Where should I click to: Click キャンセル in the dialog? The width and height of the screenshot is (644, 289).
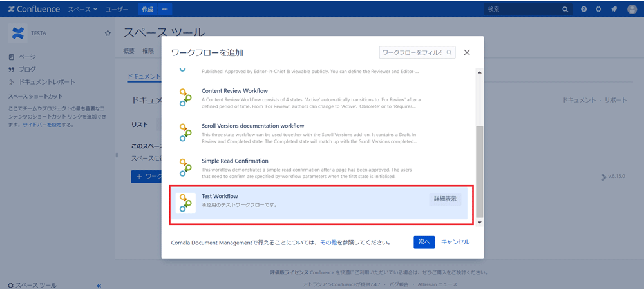(455, 242)
